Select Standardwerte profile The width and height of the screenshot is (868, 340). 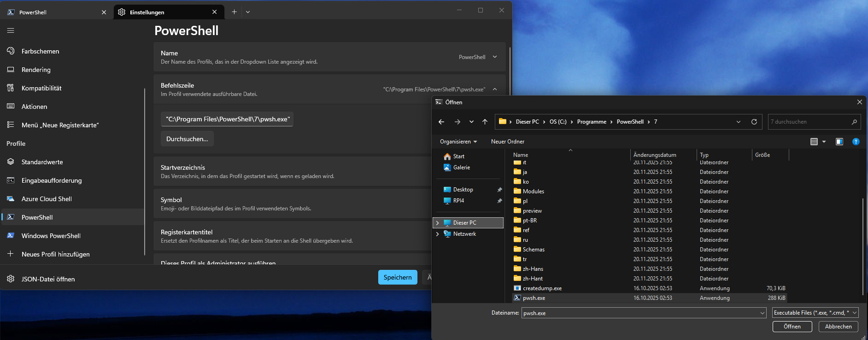pos(73,162)
